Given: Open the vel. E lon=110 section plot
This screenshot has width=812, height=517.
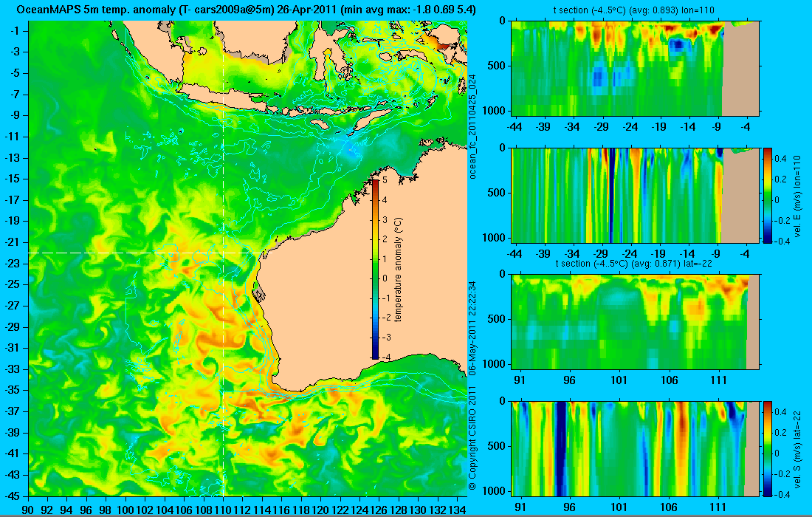Looking at the screenshot, I should [x=636, y=195].
